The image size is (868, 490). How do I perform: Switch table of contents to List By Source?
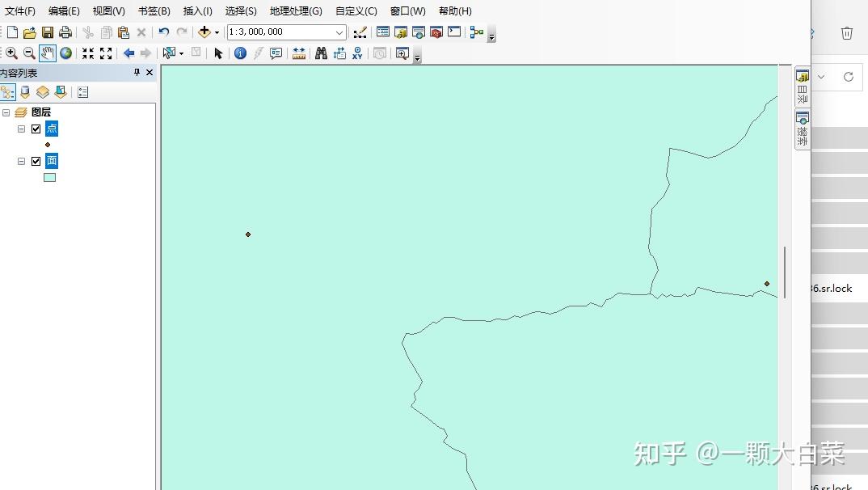click(x=25, y=91)
